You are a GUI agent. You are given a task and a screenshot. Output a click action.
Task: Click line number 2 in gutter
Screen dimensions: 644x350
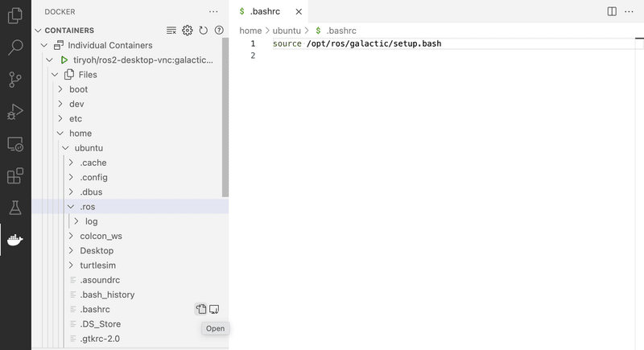(253, 56)
